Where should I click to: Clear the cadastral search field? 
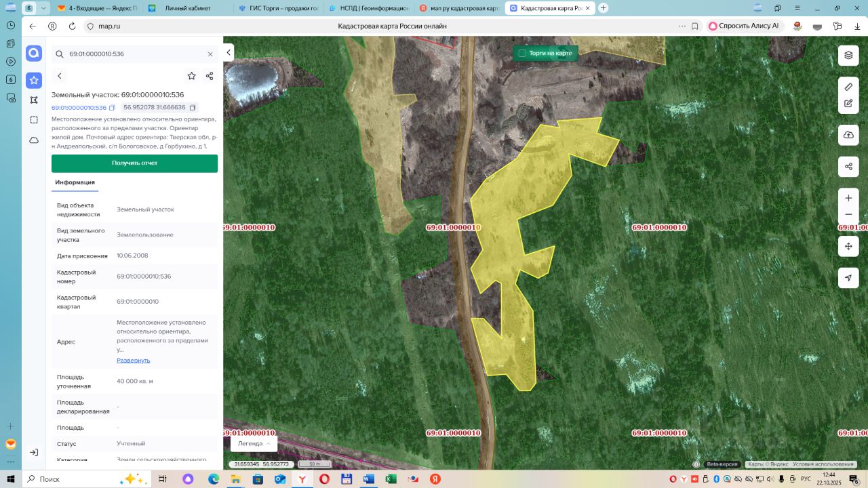pyautogui.click(x=210, y=54)
